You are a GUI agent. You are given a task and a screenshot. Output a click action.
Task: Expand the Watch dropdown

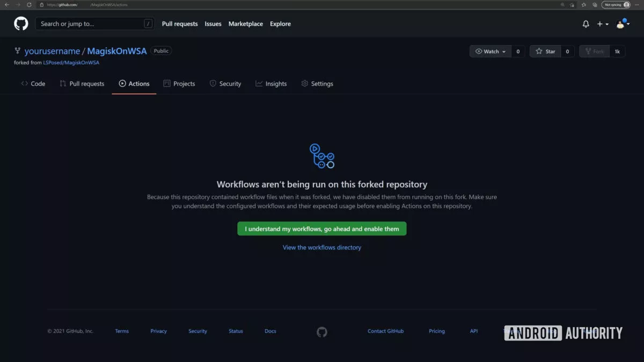click(x=491, y=51)
